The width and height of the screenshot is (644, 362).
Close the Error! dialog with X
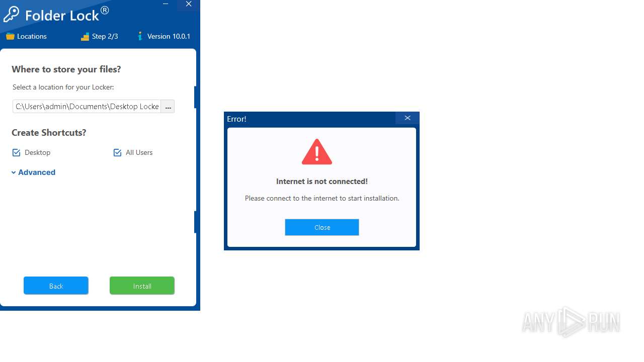pyautogui.click(x=408, y=118)
